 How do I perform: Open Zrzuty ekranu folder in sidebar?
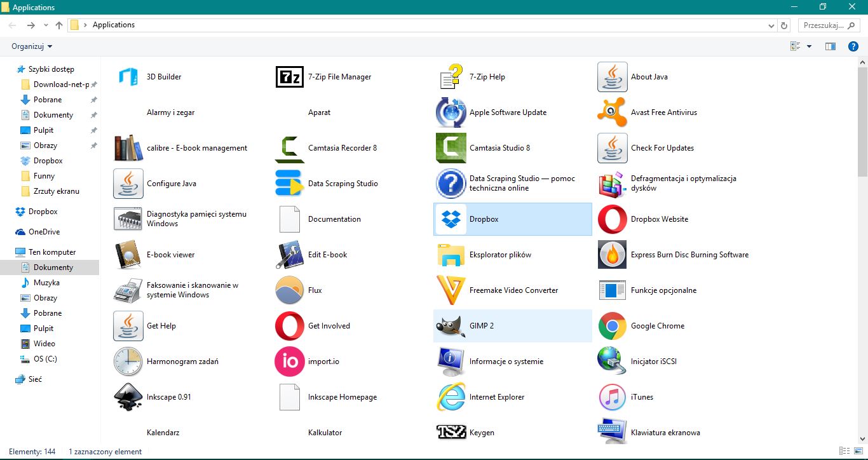(x=57, y=191)
